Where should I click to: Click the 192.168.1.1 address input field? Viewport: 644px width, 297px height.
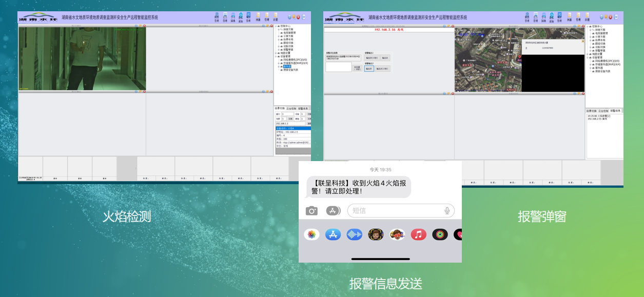click(x=290, y=124)
